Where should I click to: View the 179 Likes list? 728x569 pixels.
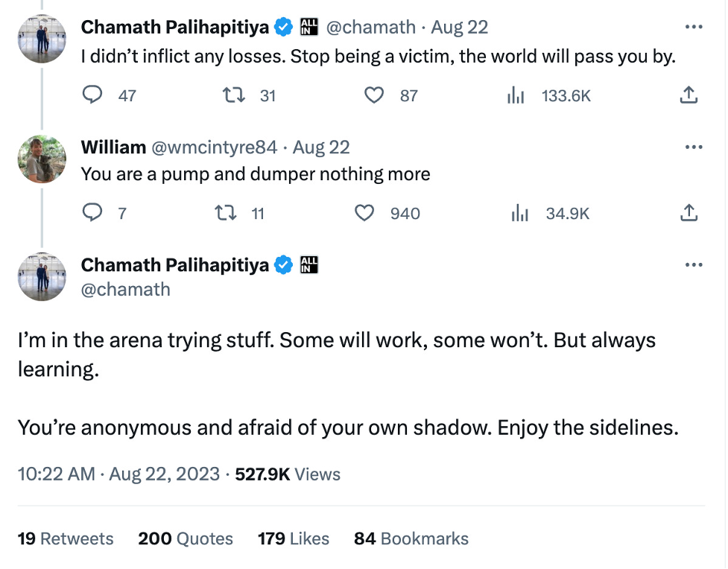pyautogui.click(x=294, y=538)
